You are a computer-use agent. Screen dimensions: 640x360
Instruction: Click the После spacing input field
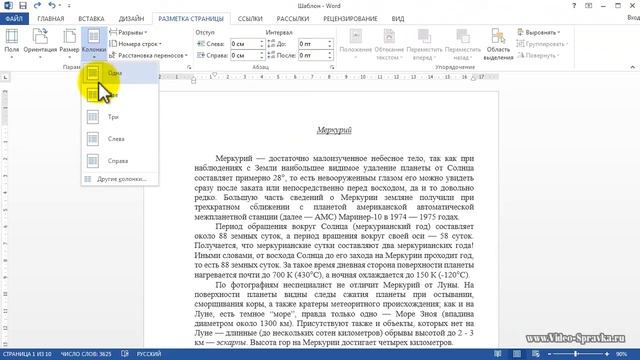(x=313, y=55)
